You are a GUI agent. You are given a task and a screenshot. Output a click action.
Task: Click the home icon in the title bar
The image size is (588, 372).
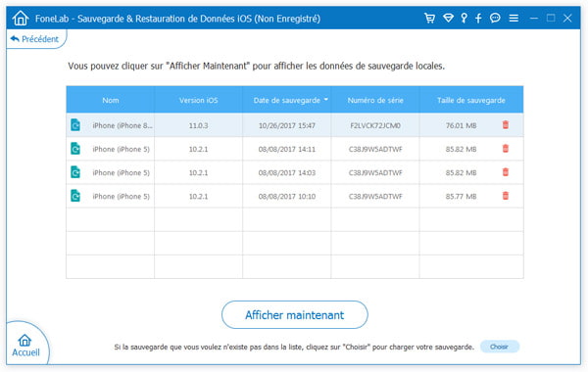click(20, 18)
